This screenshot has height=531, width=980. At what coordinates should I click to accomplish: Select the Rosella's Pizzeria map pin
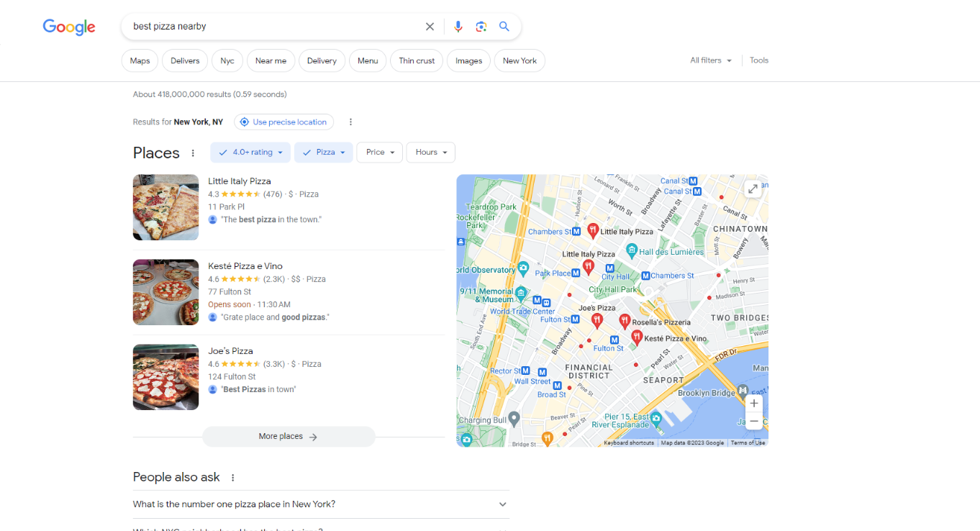tap(625, 321)
